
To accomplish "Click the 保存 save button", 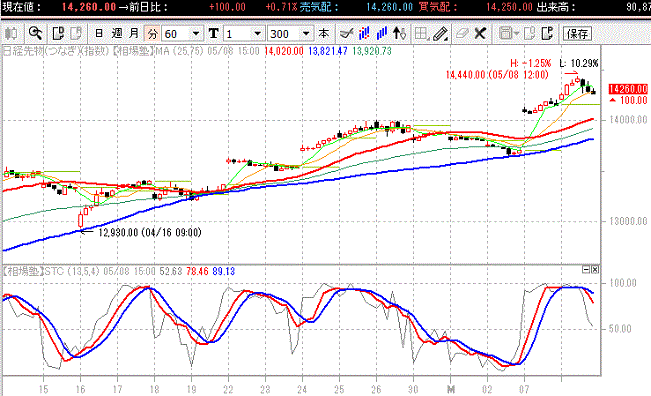I will pos(577,34).
